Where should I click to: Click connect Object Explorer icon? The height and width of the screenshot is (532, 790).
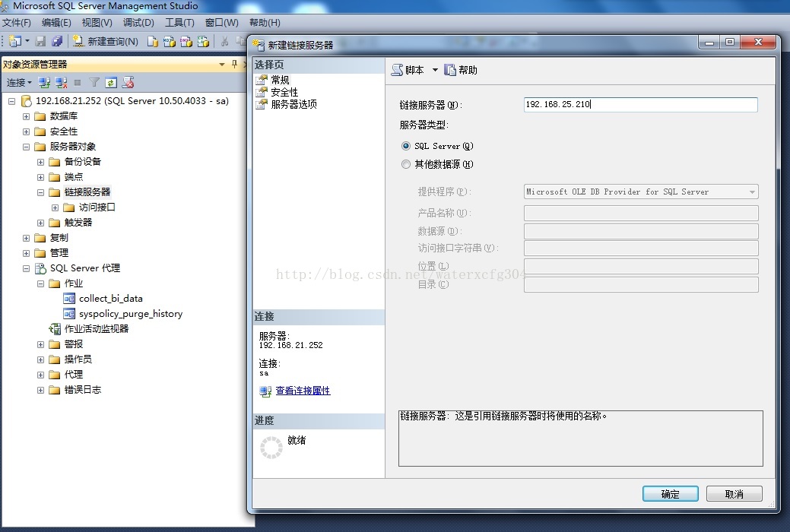(x=44, y=82)
